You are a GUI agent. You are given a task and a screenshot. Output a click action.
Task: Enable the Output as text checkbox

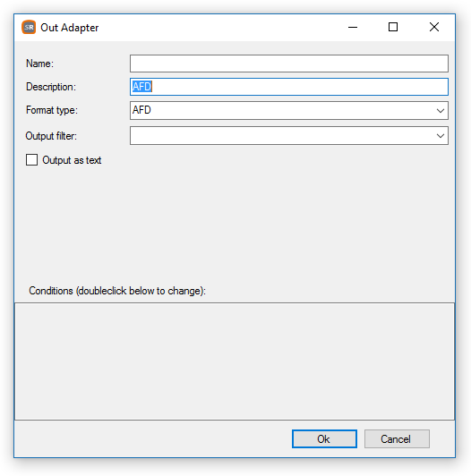click(x=31, y=159)
